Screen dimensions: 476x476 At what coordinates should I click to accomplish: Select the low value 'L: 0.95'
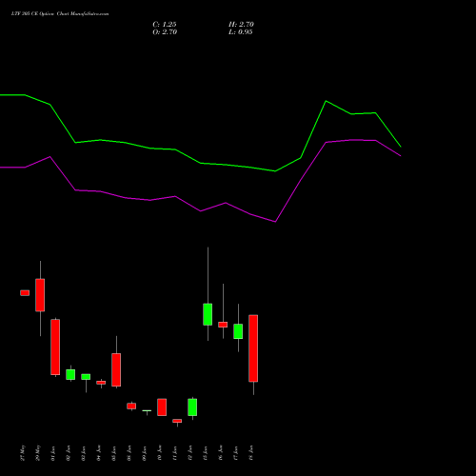(241, 32)
